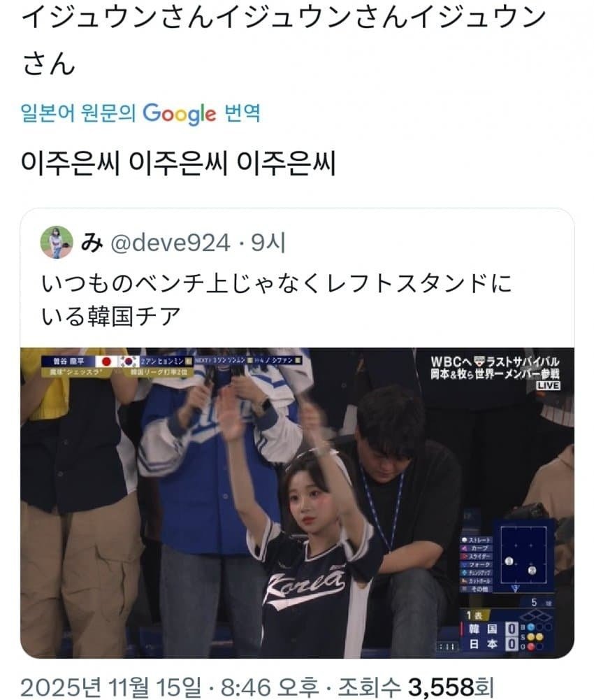Click the quoted tweet's Japanese caption text
The height and width of the screenshot is (700, 594).
[277, 299]
